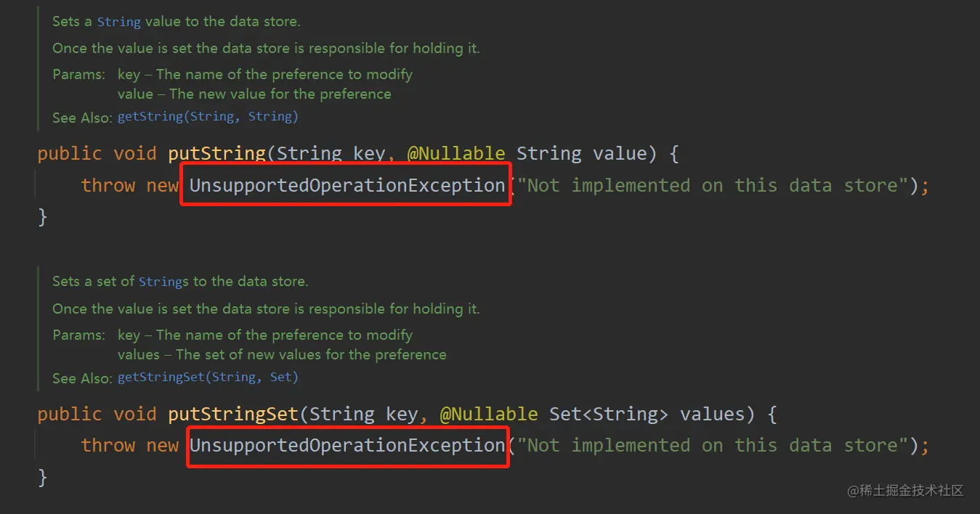The height and width of the screenshot is (514, 980).
Task: Click the public keyword of putString
Action: tap(70, 153)
